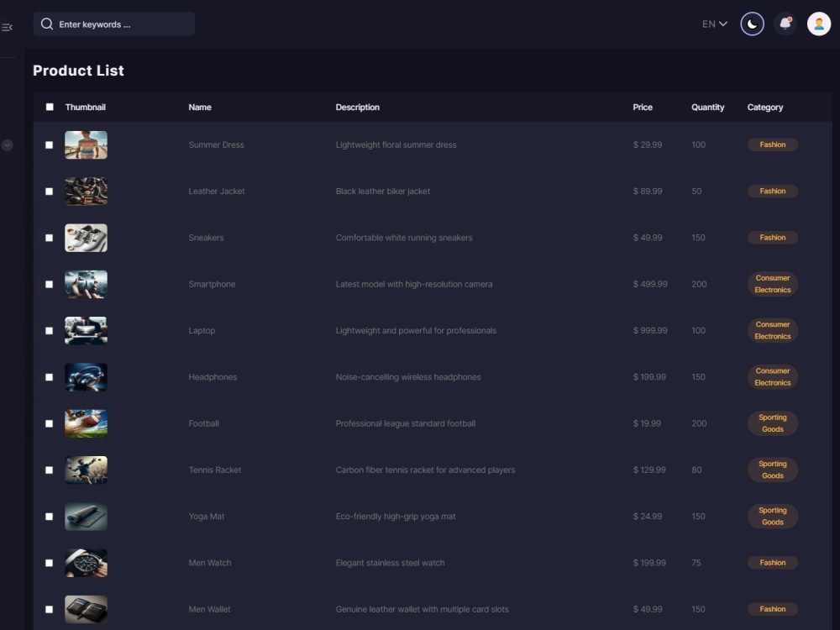Open the user avatar profile menu
This screenshot has height=630, width=840.
(x=818, y=24)
